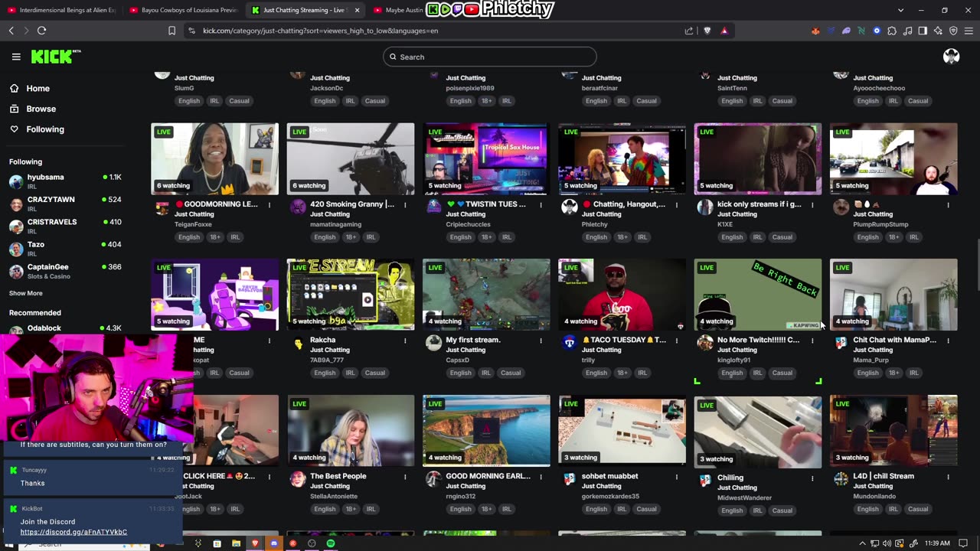Bookmark this page using the bookmark icon
980x551 pixels.
[171, 31]
